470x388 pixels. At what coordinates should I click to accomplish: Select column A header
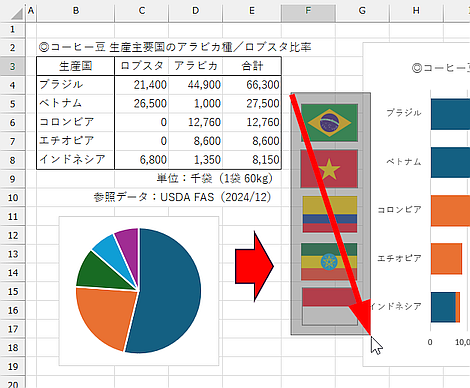click(x=31, y=11)
